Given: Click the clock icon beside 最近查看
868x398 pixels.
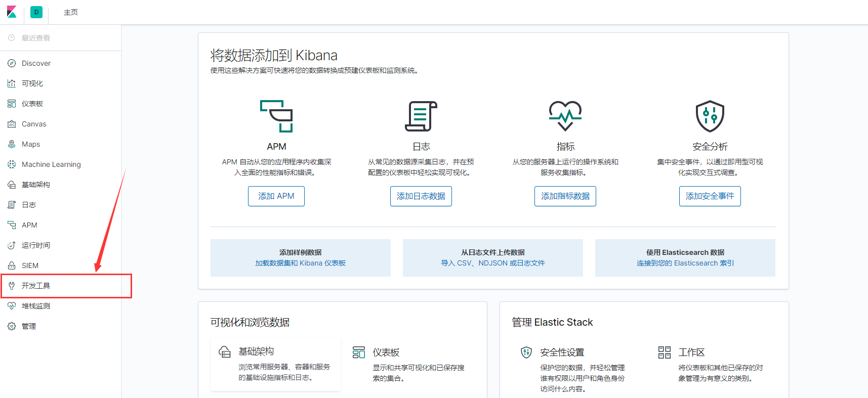Looking at the screenshot, I should click(12, 38).
